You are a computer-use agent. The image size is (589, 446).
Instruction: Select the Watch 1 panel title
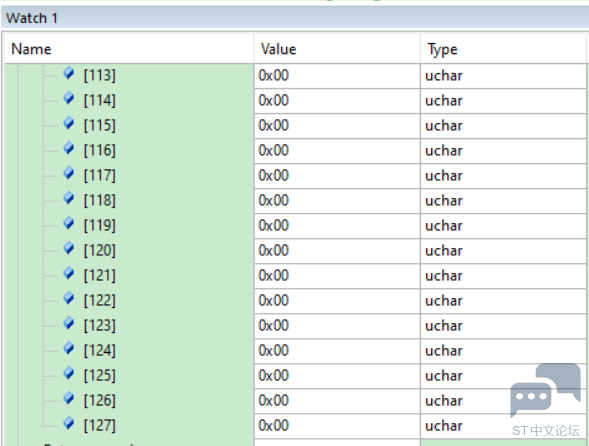tap(32, 18)
